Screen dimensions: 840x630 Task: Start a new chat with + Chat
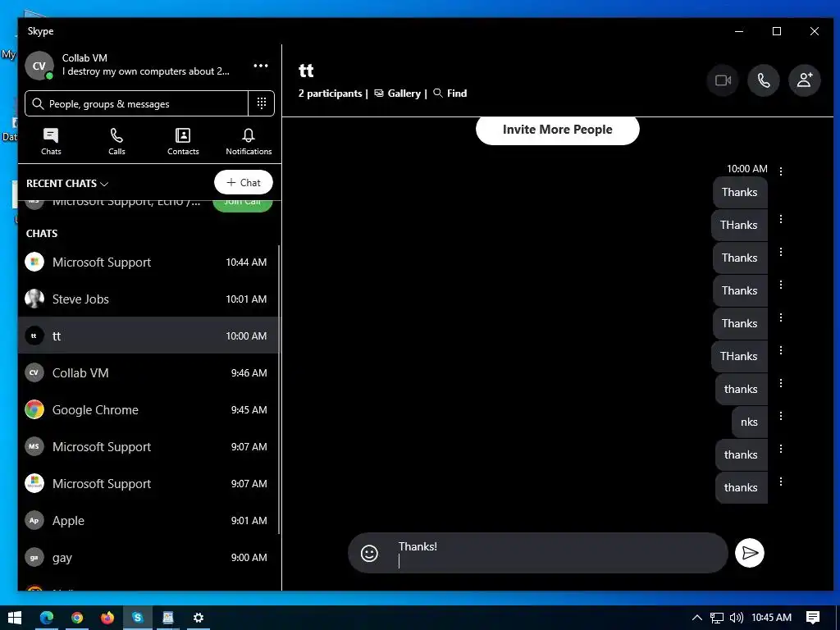coord(243,182)
